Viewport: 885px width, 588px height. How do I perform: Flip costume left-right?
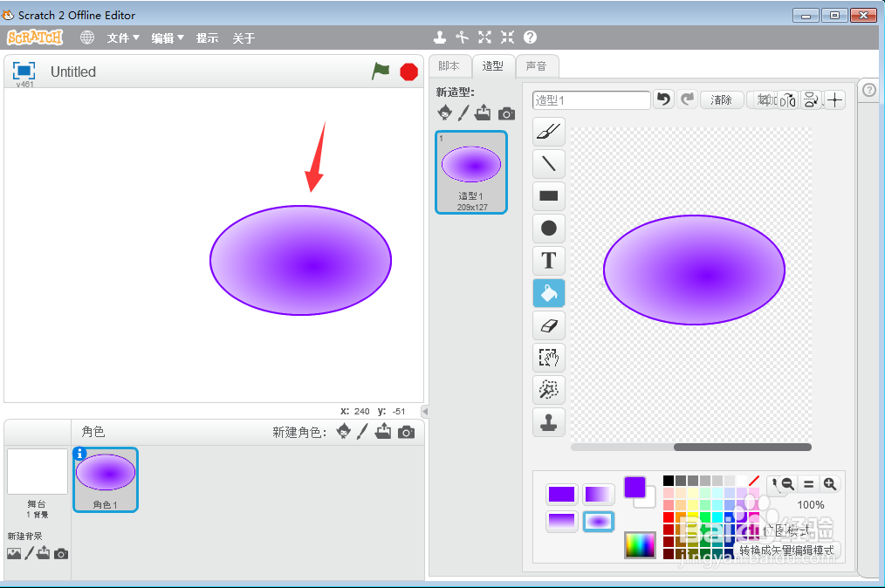788,99
